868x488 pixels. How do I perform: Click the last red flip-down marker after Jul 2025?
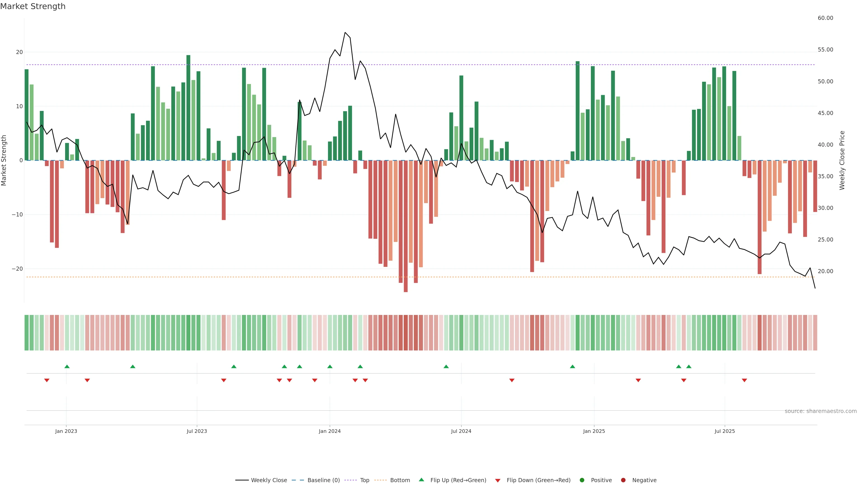click(x=744, y=380)
